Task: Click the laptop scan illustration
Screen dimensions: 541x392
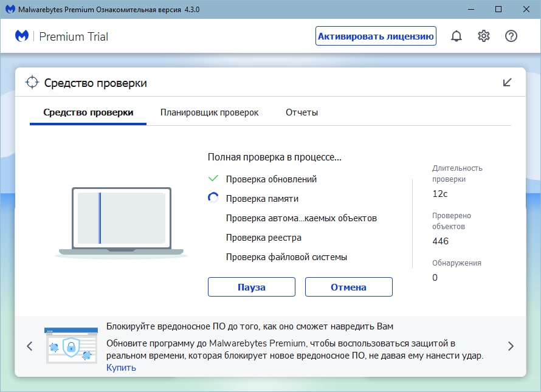Action: coord(121,223)
